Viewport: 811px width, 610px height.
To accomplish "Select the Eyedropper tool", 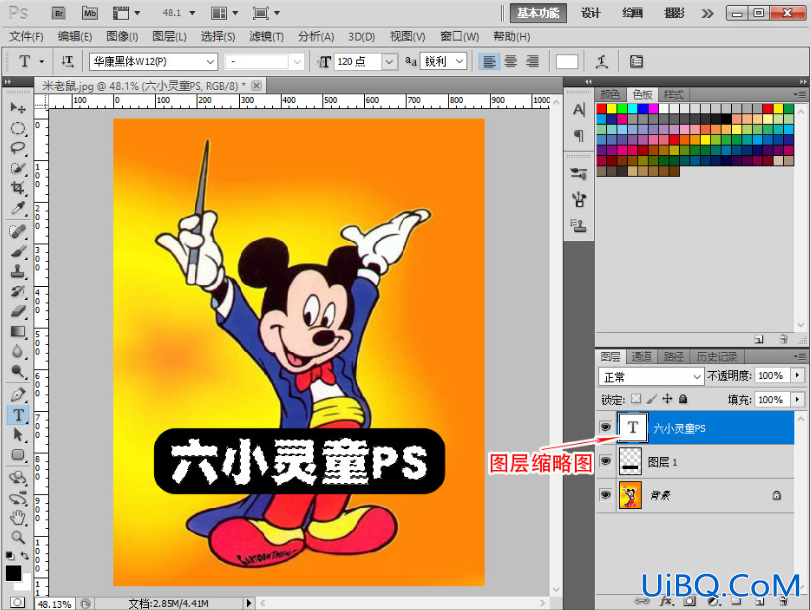I will [18, 209].
